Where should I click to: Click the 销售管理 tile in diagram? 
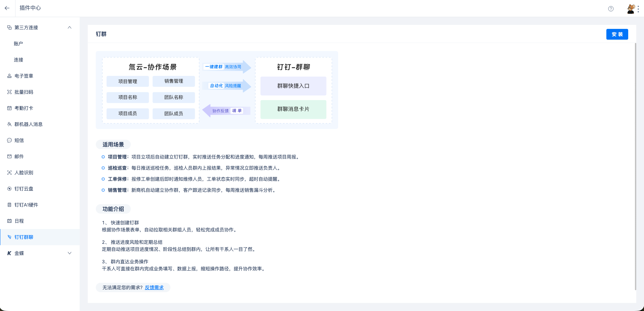click(174, 81)
